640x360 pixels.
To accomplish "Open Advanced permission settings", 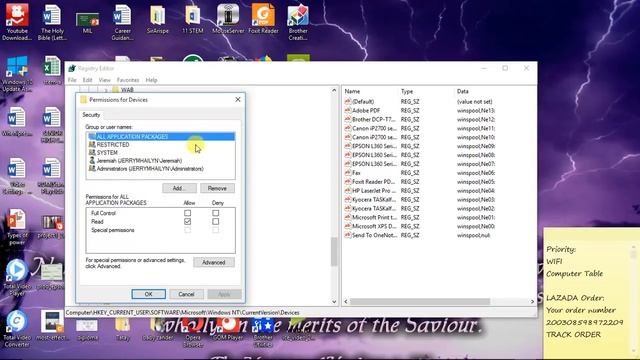I will (x=213, y=262).
